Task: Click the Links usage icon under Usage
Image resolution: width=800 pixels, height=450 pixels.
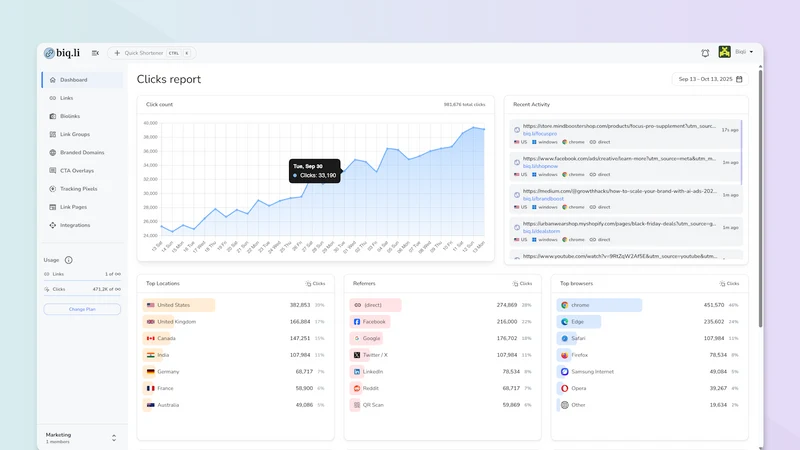Action: (47, 274)
